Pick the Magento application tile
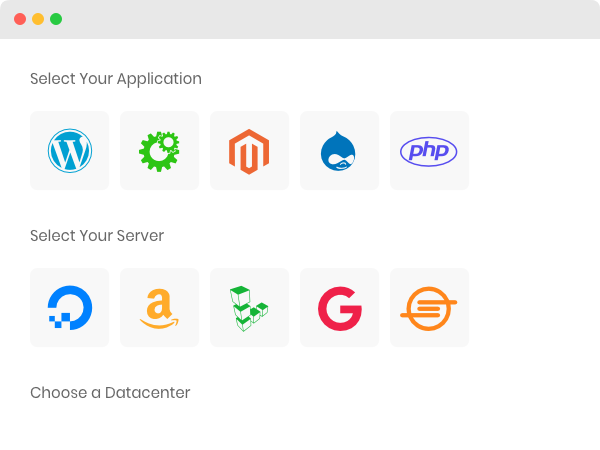600x450 pixels. (x=249, y=151)
